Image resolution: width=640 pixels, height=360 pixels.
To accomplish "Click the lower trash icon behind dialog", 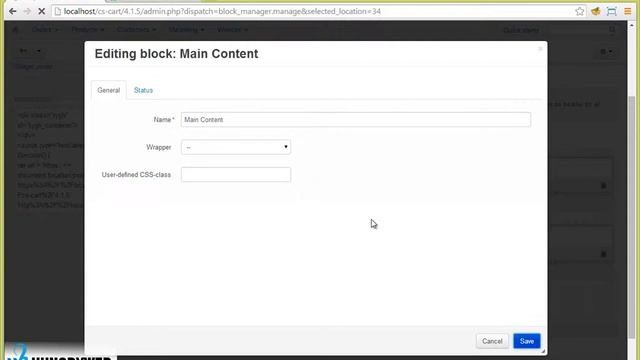I will 603,254.
